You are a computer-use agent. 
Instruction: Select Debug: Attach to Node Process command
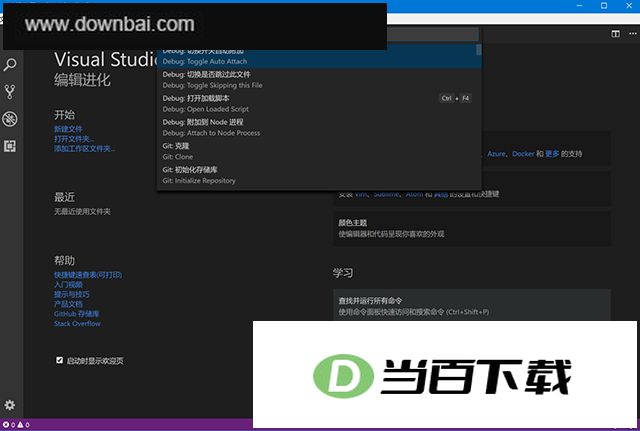pyautogui.click(x=319, y=127)
